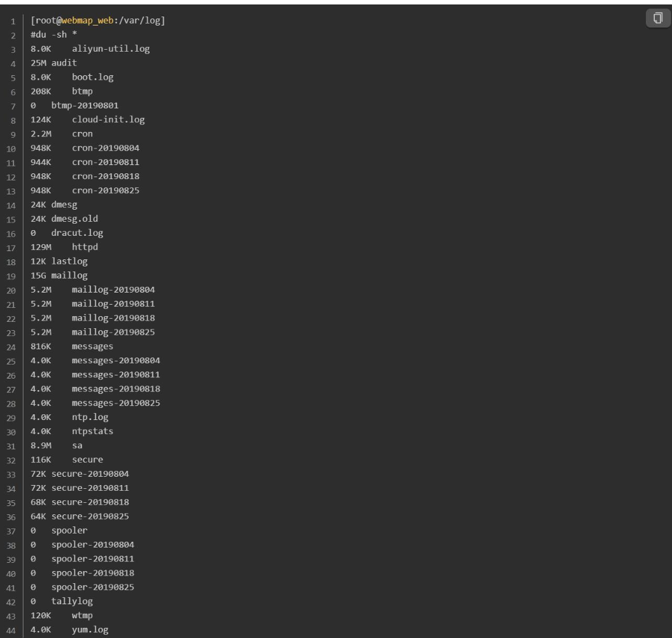Image resolution: width=672 pixels, height=638 pixels.
Task: Click the copy code icon
Action: 655,17
